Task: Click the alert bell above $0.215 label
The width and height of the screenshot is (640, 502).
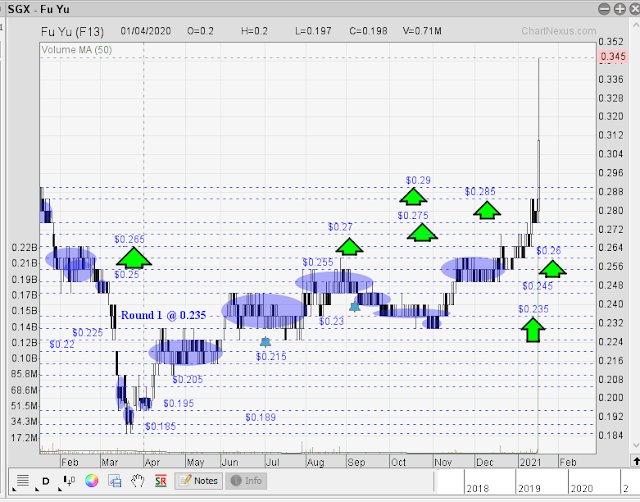Action: [265, 342]
